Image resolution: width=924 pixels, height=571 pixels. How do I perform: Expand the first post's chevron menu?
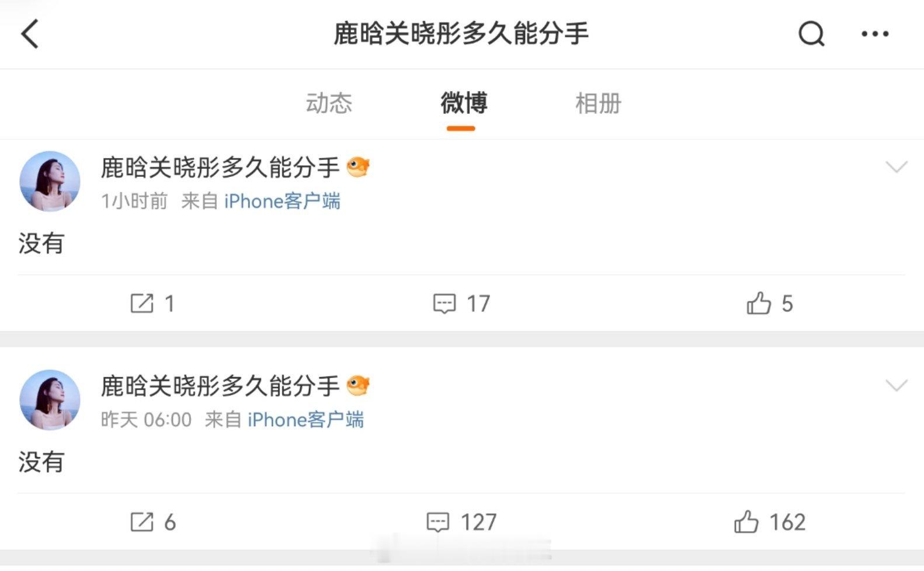(896, 168)
